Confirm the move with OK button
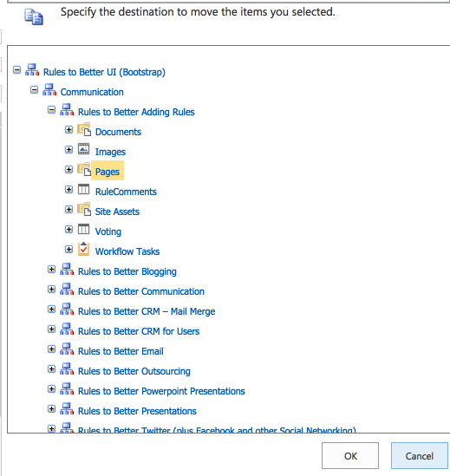Viewport: 450px width, 476px height. coord(350,456)
